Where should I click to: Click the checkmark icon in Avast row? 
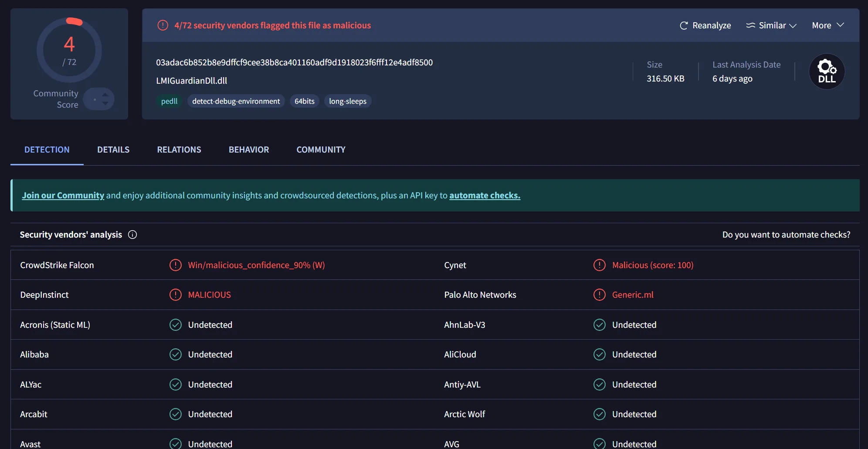click(x=175, y=444)
